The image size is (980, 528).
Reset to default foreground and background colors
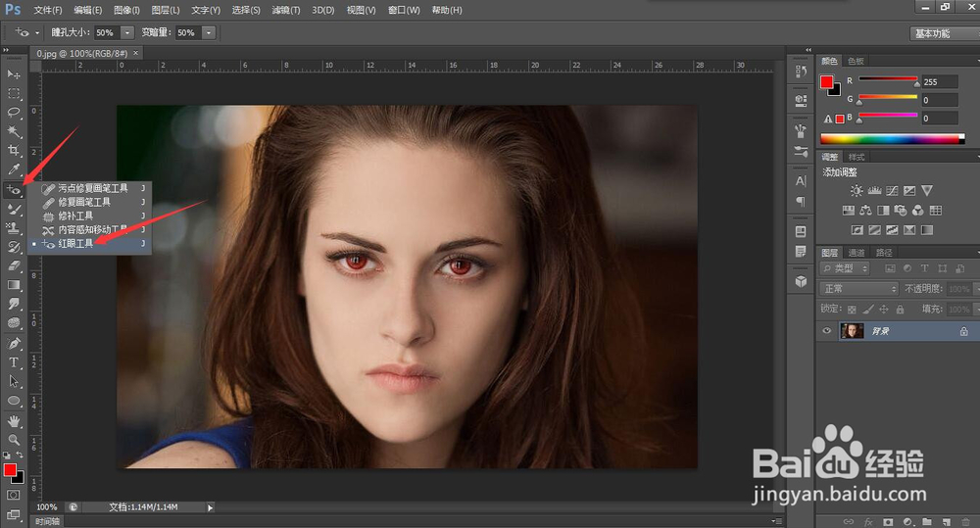(x=6, y=455)
